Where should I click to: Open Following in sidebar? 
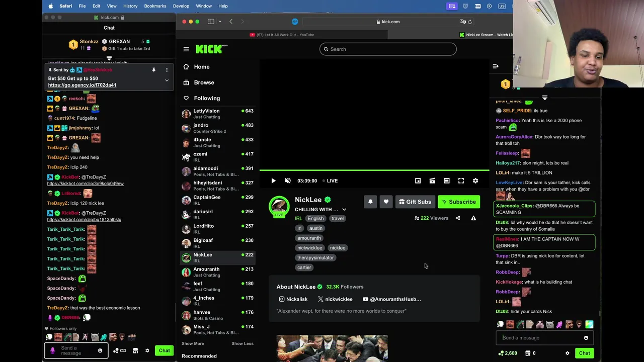[x=207, y=98]
